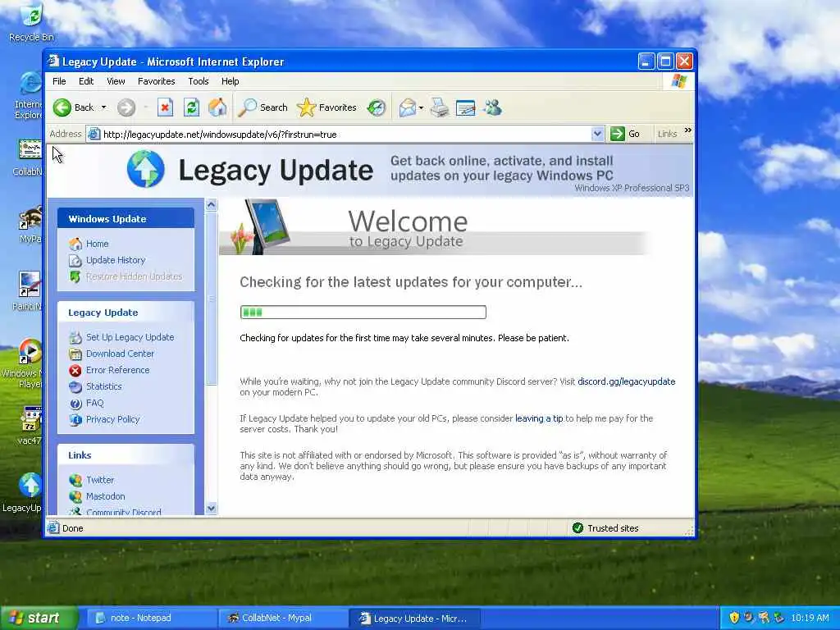Screen dimensions: 840x630
Task: Open the View menu
Action: 116,81
